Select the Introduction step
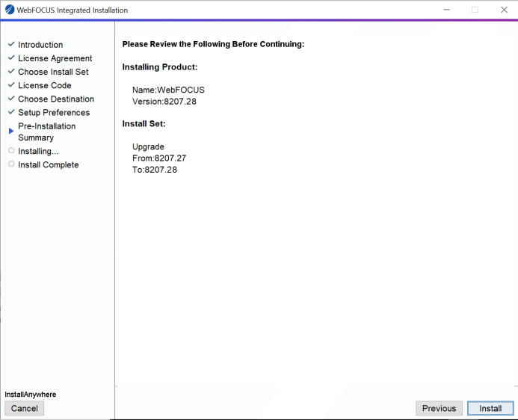This screenshot has width=518, height=420. pos(40,45)
